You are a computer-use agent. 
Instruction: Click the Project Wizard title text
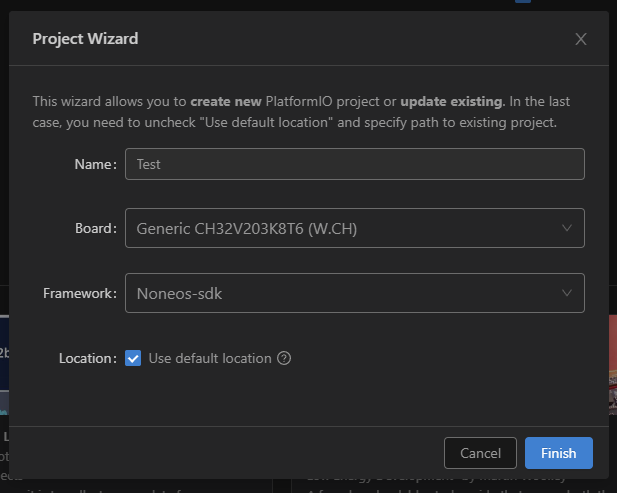pos(85,40)
